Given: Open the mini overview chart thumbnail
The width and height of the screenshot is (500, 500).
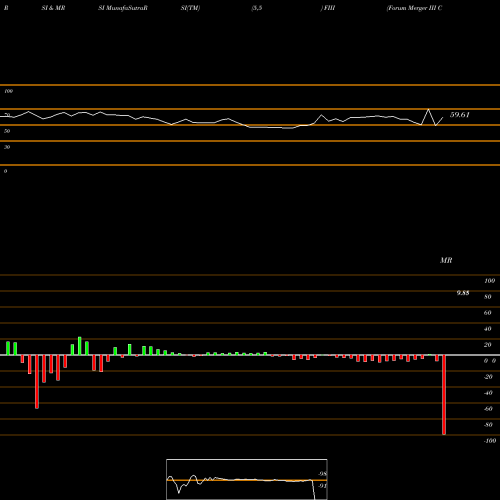Looking at the screenshot, I should pyautogui.click(x=247, y=479).
